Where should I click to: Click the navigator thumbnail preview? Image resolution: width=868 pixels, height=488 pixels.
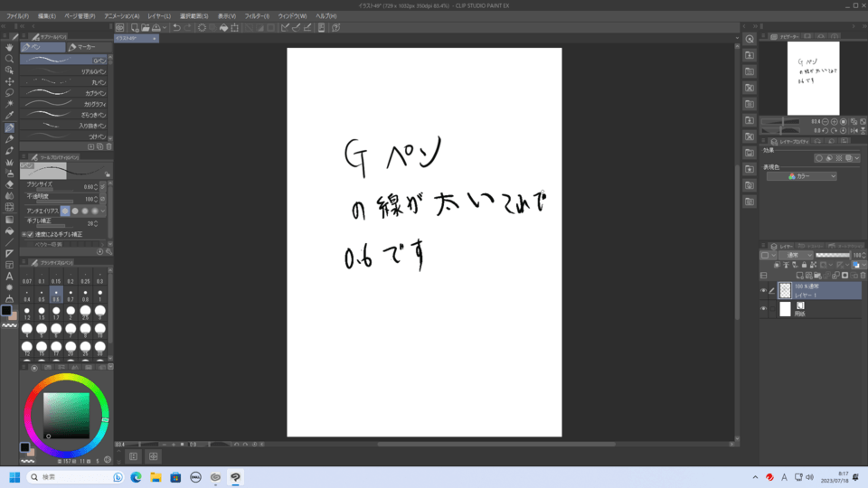[813, 78]
